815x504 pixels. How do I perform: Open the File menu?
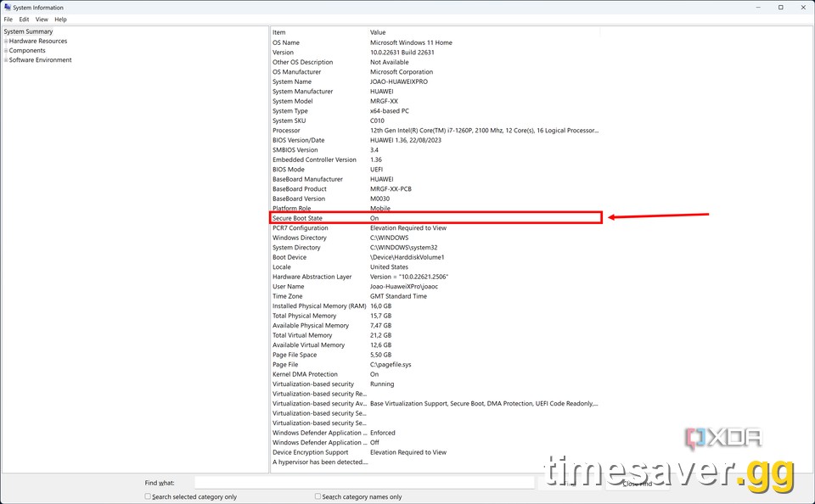8,20
